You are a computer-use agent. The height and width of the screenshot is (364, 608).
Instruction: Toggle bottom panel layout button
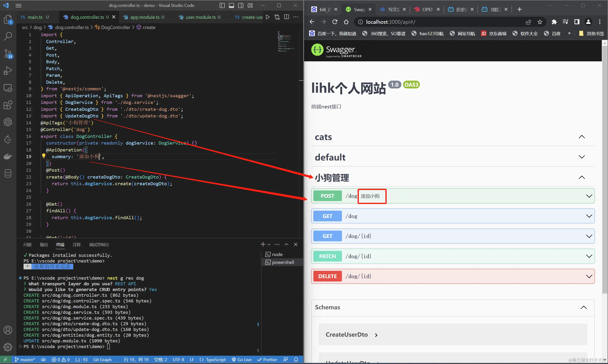point(231,5)
